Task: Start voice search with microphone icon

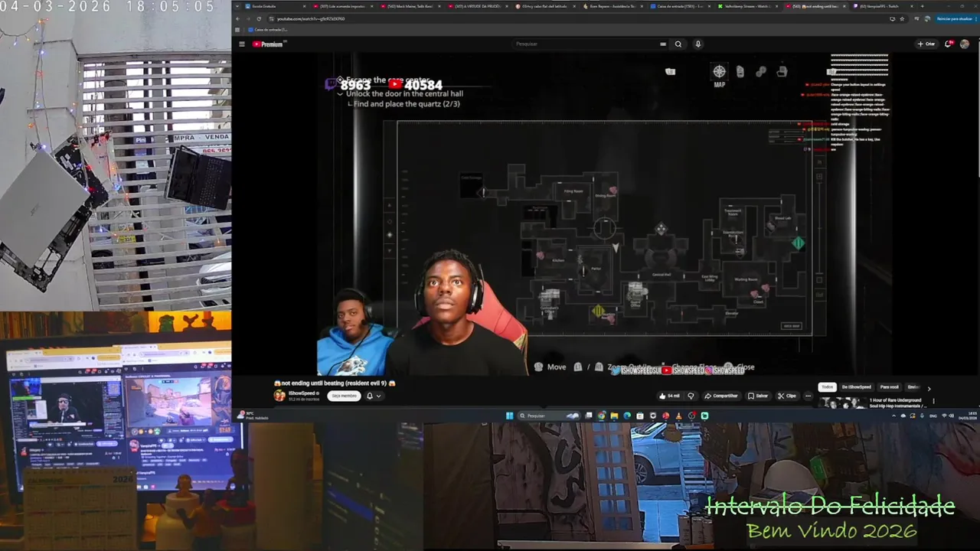Action: point(697,44)
